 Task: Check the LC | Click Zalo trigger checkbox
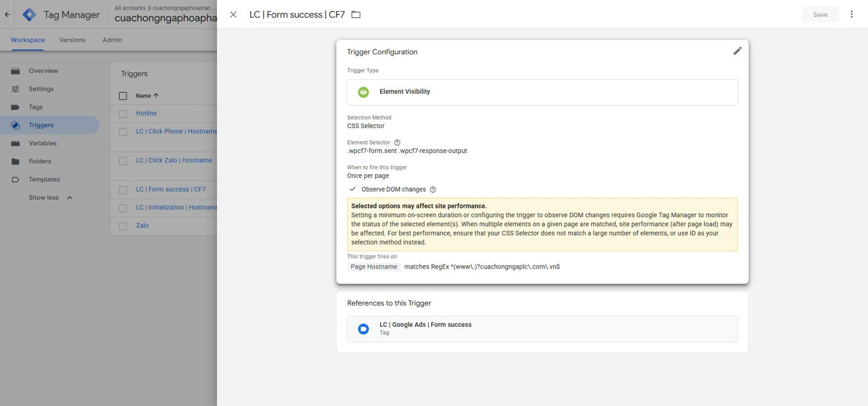pos(123,161)
